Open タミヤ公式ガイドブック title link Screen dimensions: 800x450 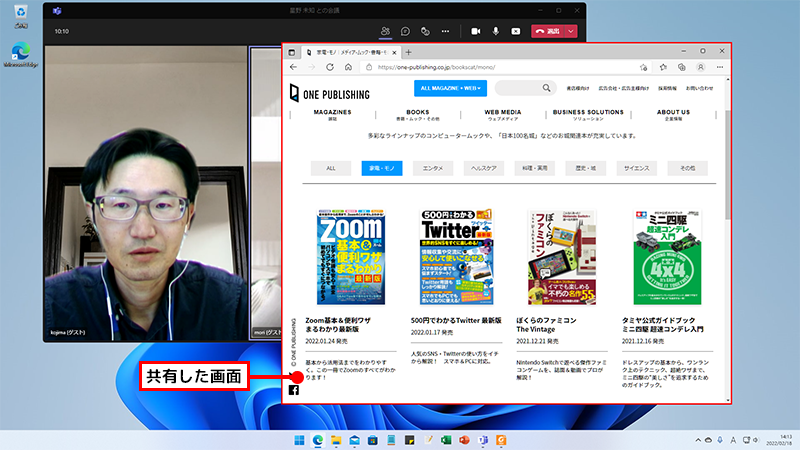662,324
